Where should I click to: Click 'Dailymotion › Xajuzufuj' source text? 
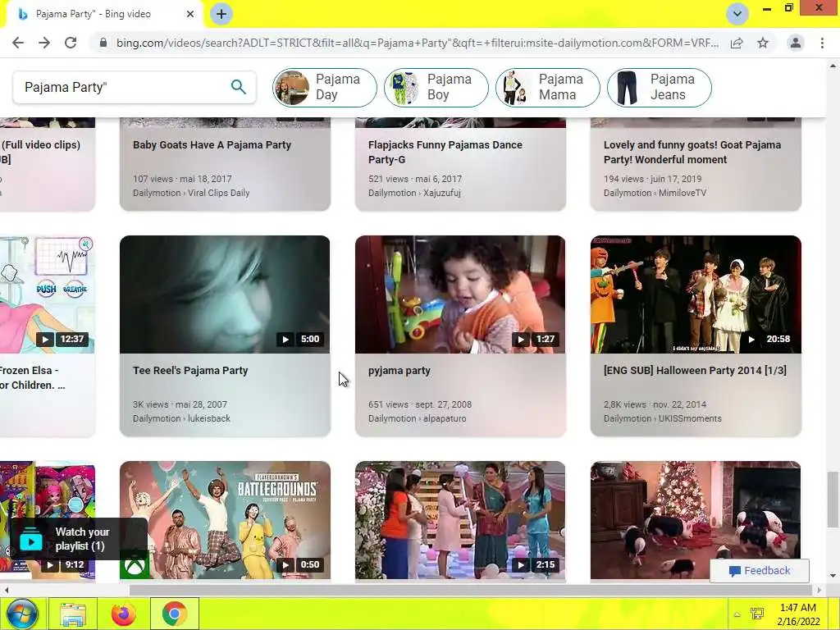pos(414,193)
